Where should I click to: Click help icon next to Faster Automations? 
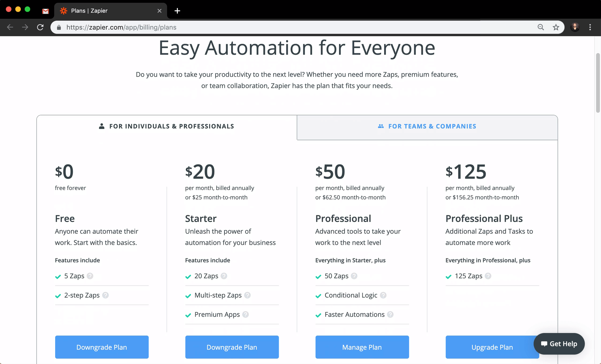coord(390,314)
